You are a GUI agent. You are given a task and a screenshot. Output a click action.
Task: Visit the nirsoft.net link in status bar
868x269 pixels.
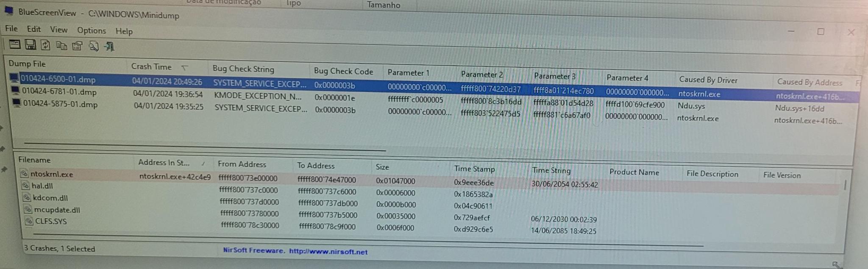[328, 252]
